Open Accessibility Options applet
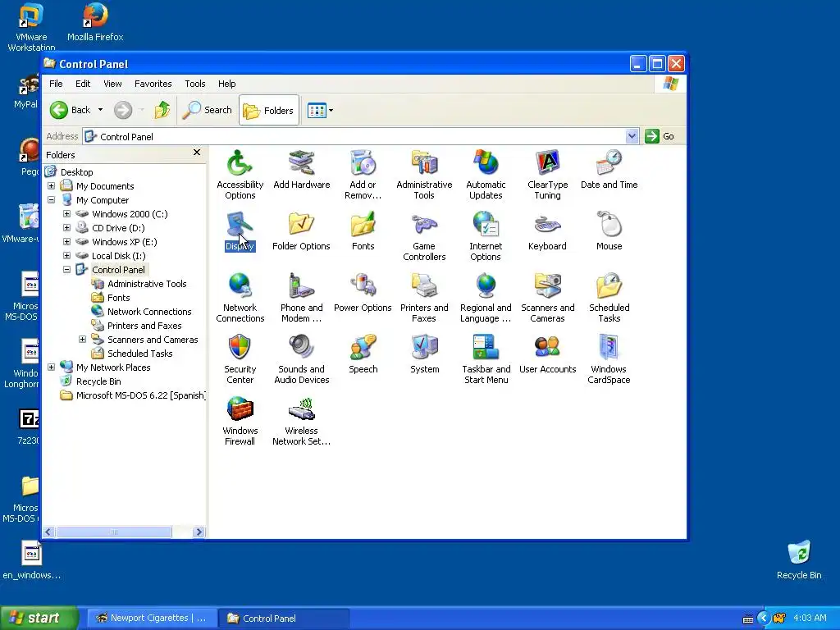840x630 pixels. (240, 175)
